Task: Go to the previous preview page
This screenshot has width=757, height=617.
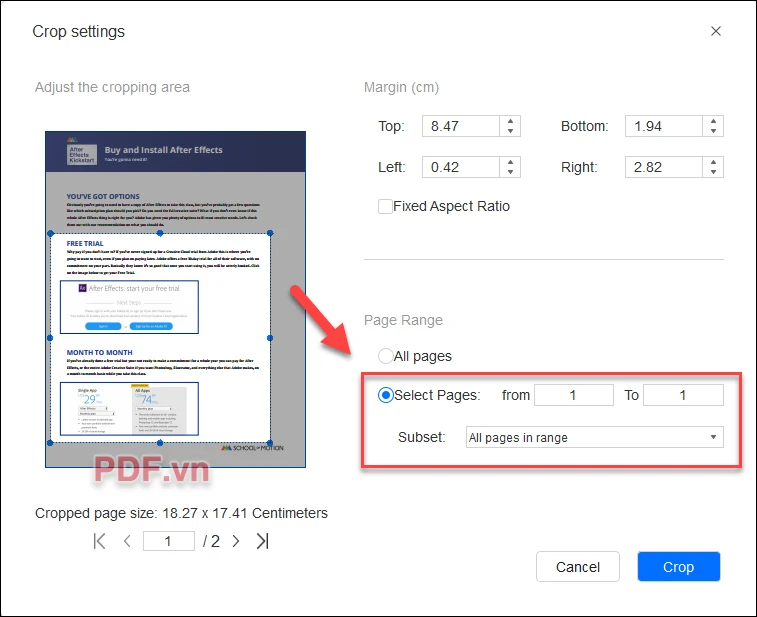Action: click(127, 541)
